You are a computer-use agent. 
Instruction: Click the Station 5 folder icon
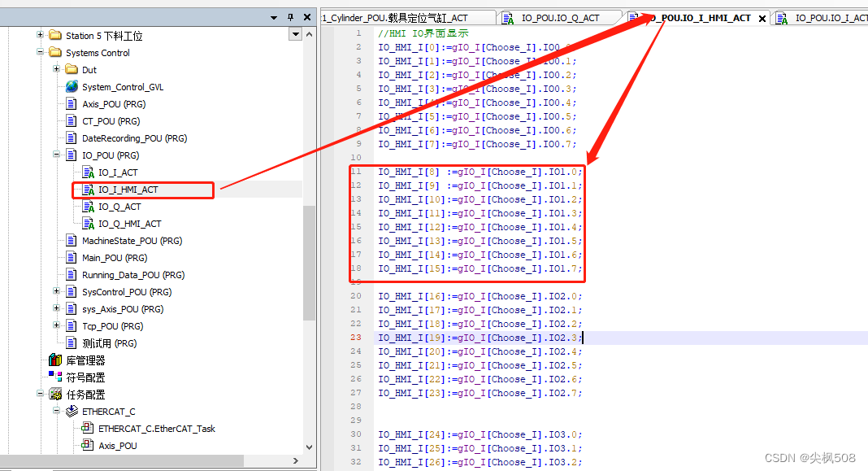(54, 36)
